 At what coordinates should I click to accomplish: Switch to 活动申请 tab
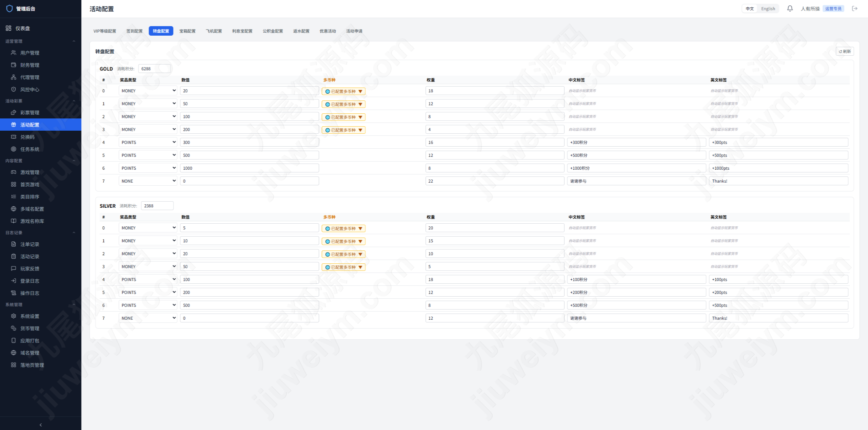[354, 31]
